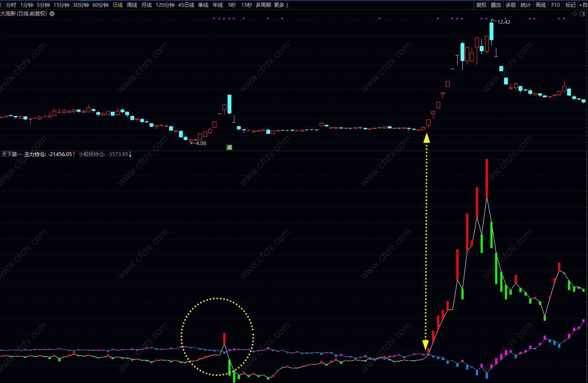The image size is (588, 383).
Task: Click the 统计 statistics button
Action: pos(526,5)
